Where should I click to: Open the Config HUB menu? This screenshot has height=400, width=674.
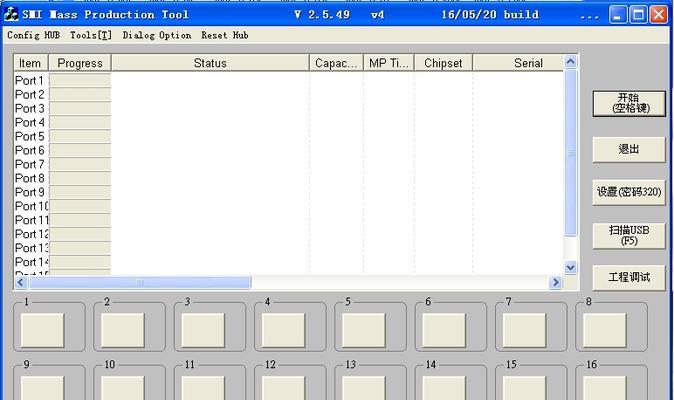click(34, 35)
